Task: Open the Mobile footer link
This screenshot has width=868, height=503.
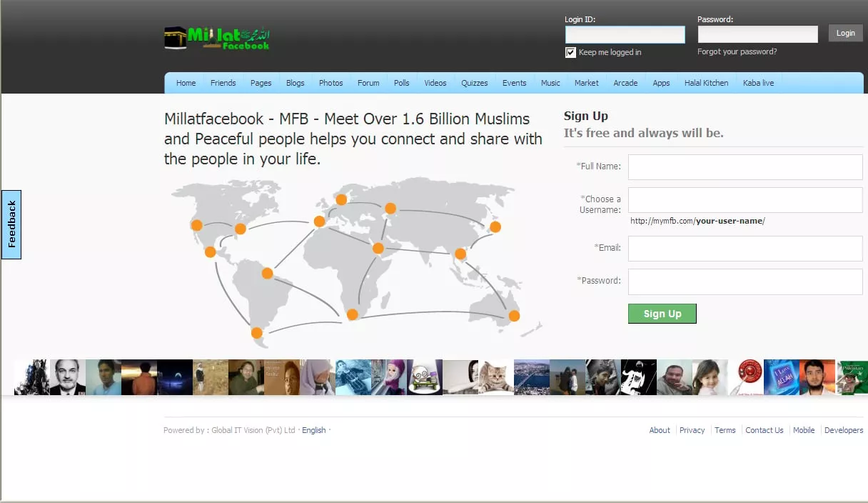Action: tap(804, 430)
